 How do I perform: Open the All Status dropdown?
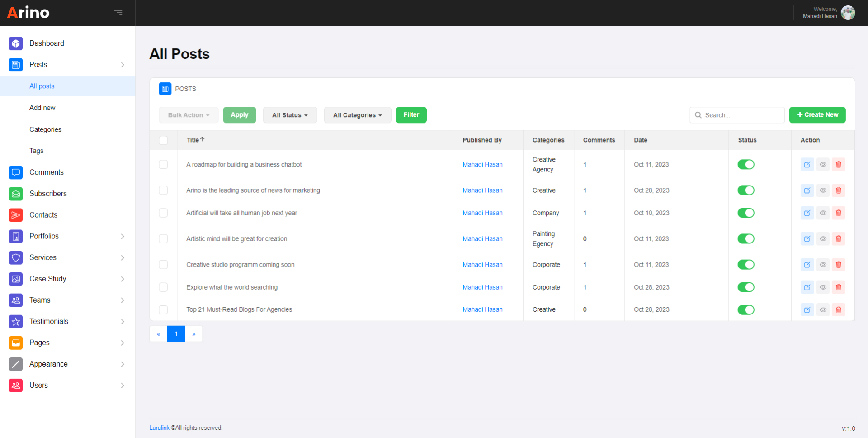pyautogui.click(x=290, y=115)
